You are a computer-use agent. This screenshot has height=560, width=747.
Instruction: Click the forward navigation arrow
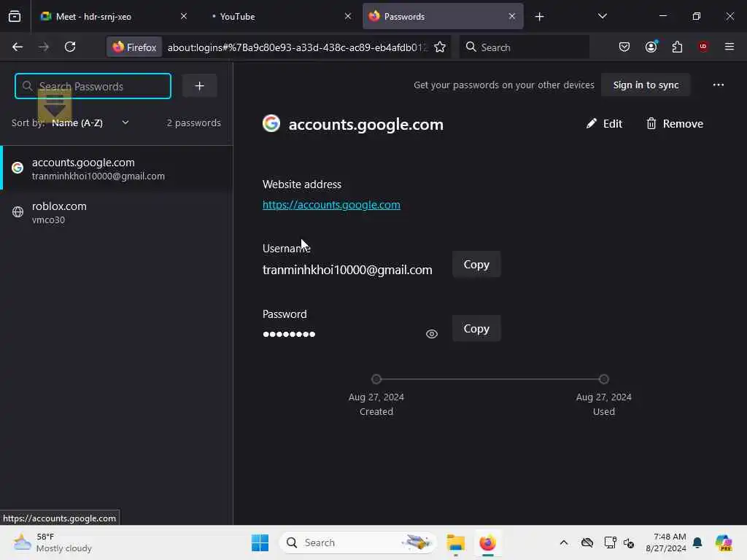[44, 47]
